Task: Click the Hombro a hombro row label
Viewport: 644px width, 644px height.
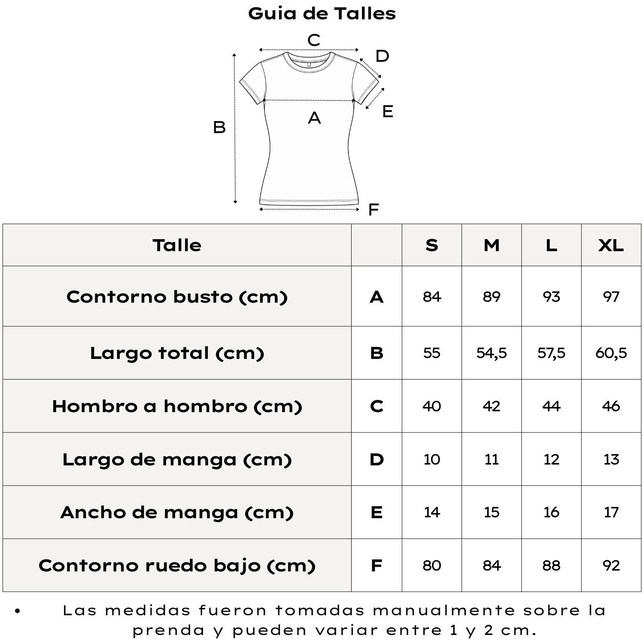Action: (177, 406)
